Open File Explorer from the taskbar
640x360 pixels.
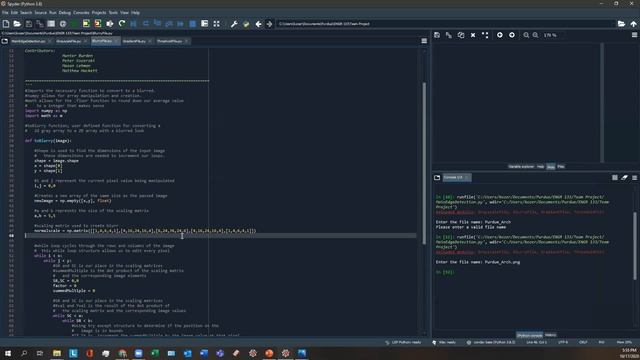(x=57, y=353)
